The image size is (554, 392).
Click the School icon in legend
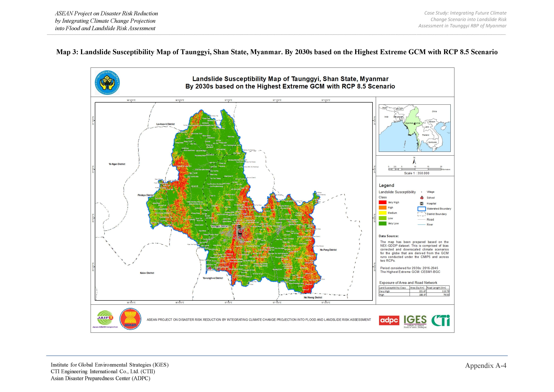[x=422, y=198]
